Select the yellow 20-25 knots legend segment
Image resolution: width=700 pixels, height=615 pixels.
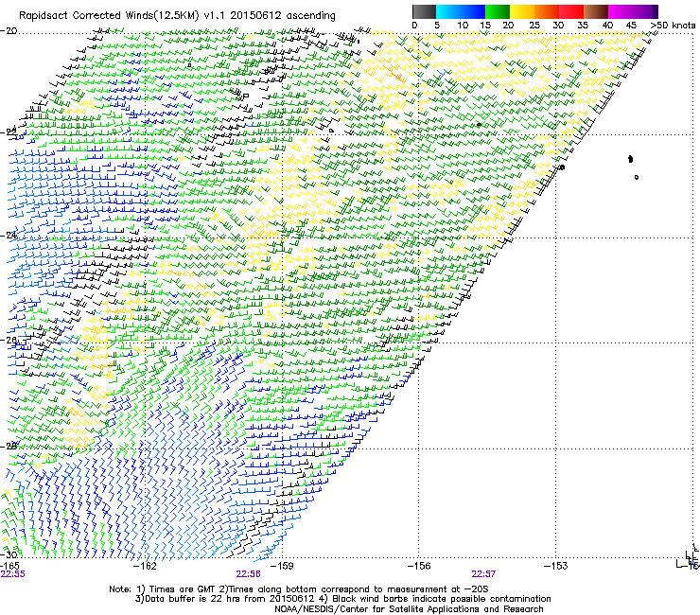(522, 11)
